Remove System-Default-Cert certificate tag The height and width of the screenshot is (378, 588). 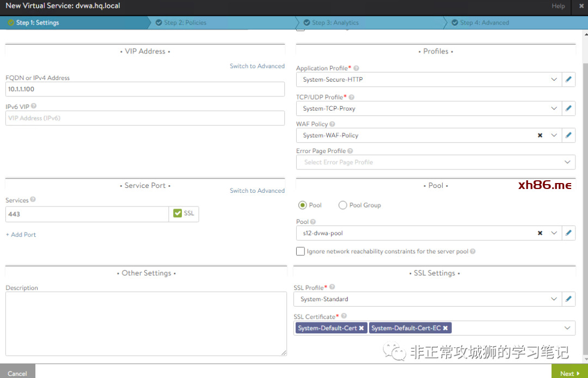click(x=362, y=328)
